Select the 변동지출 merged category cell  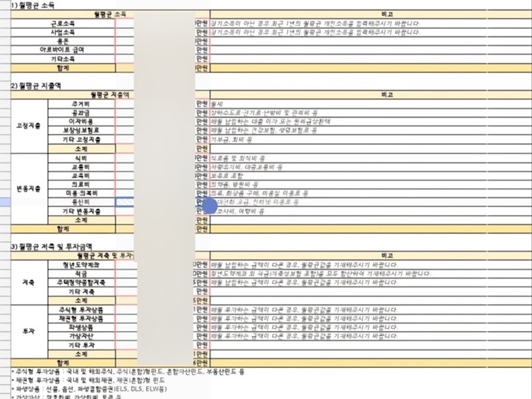click(29, 188)
